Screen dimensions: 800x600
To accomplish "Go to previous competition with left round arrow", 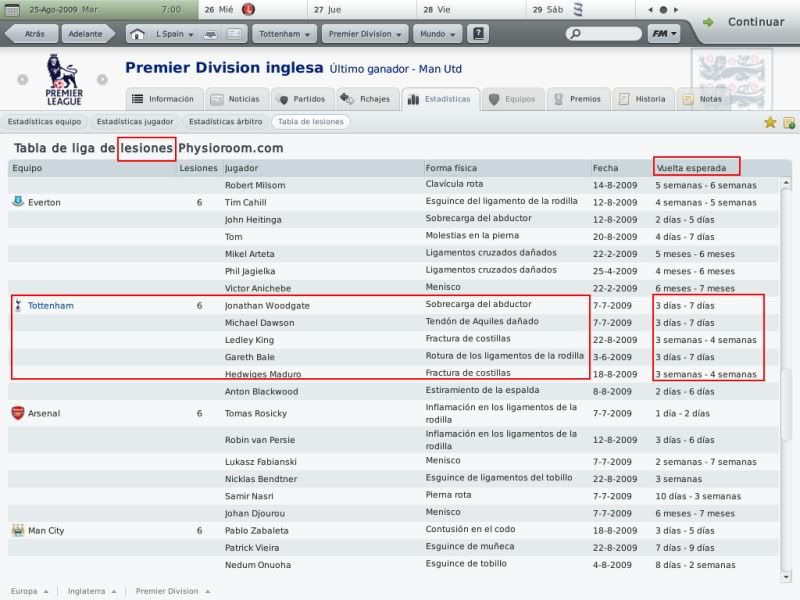I will tap(22, 80).
